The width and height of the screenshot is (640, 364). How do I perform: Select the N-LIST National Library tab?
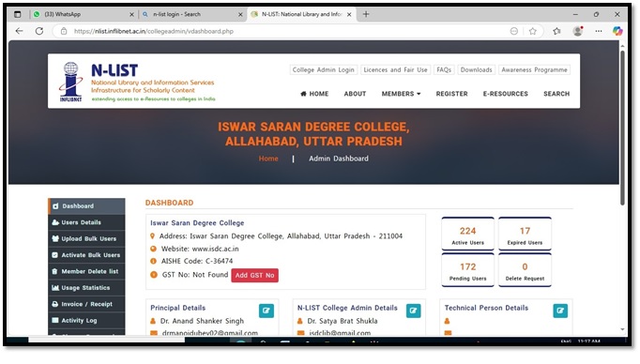click(x=302, y=14)
